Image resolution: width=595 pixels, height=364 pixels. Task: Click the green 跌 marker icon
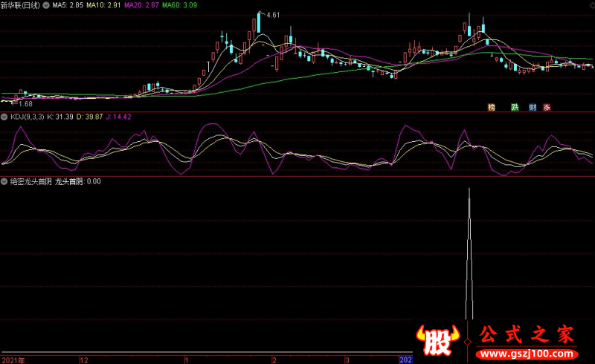pos(514,107)
